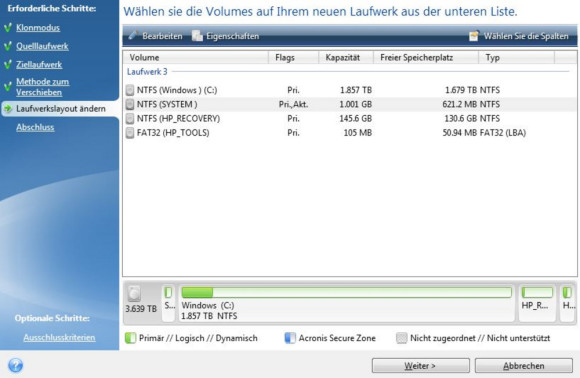Click the column chooser icon in toolbar
Image resolution: width=580 pixels, height=378 pixels.
(474, 36)
